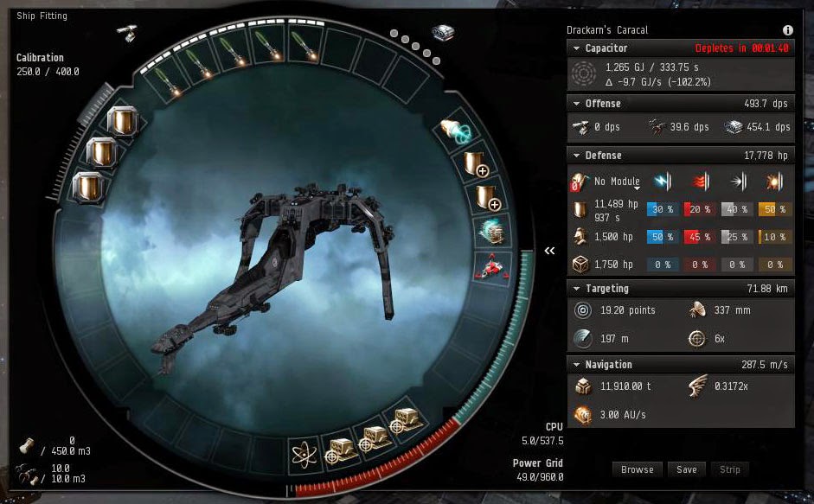Click the armor hp icon beside 1,500 hp

580,237
